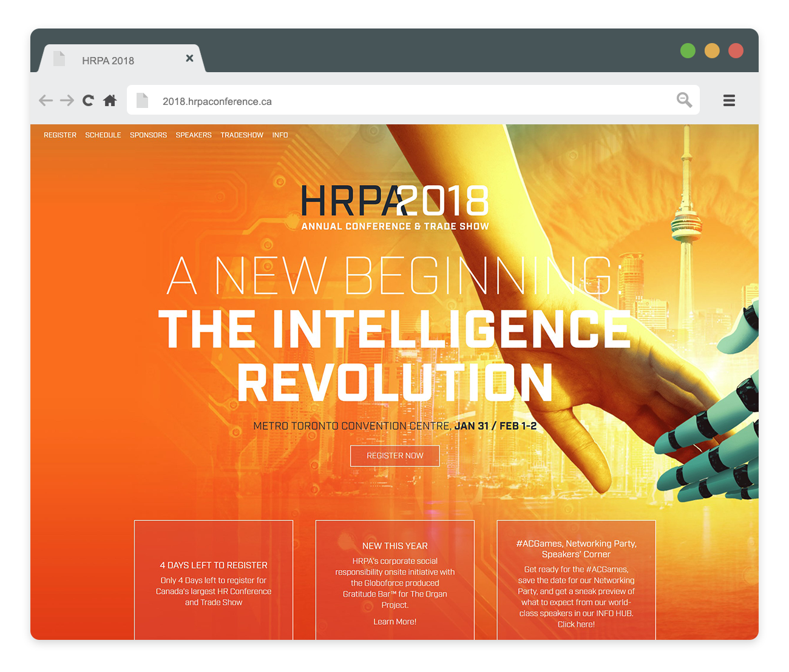789x672 pixels.
Task: Click the HRPA 2018 conference logo
Action: click(395, 208)
